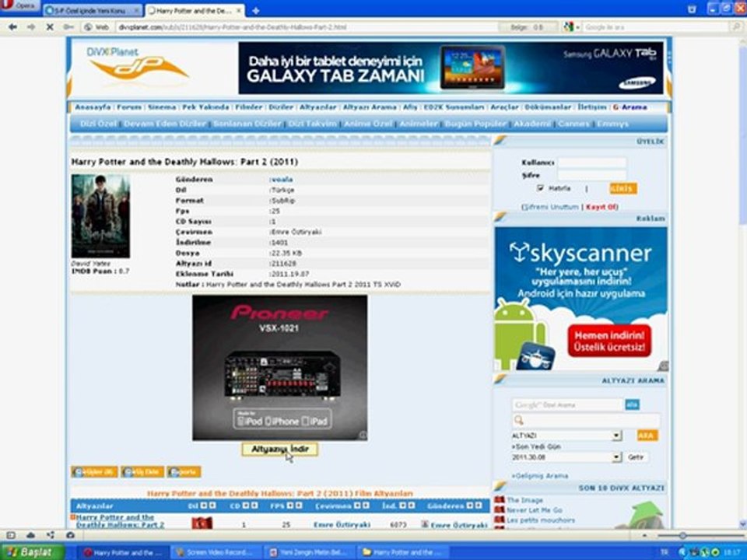747x560 pixels.
Task: Click the G-Arama menu link
Action: pos(630,107)
